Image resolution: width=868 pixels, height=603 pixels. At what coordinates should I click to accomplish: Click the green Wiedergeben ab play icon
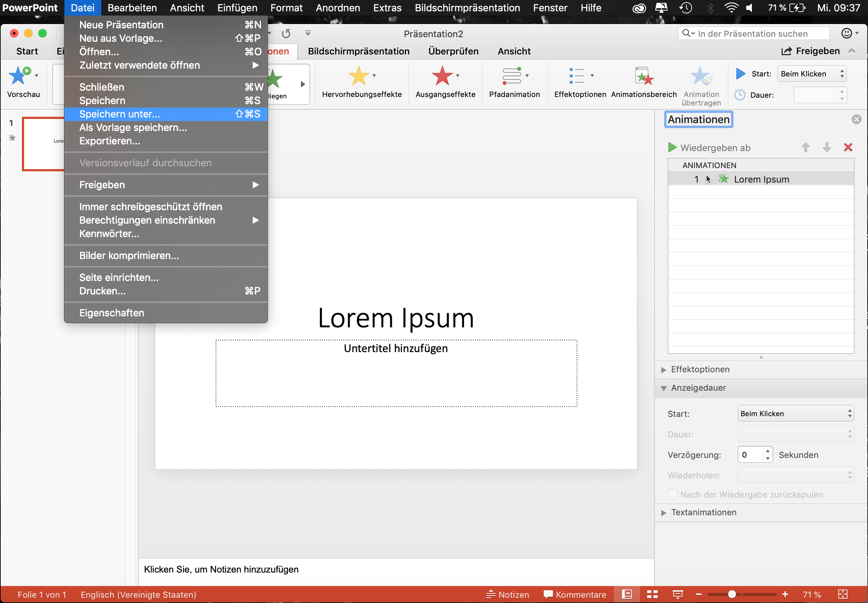tap(672, 147)
